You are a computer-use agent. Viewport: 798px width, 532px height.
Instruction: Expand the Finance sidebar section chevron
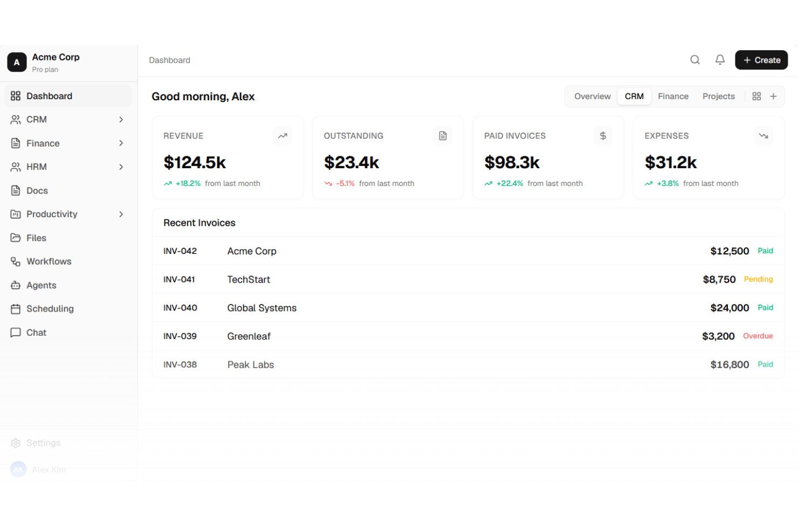pos(121,143)
